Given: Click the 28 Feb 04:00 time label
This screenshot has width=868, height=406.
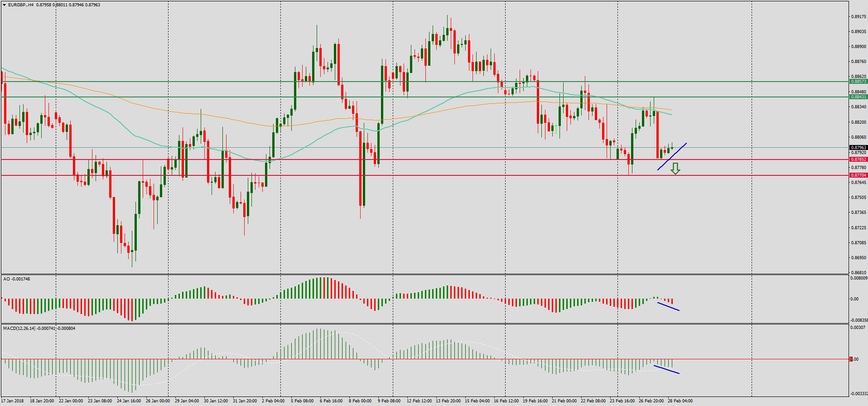Looking at the screenshot, I should pos(680,401).
